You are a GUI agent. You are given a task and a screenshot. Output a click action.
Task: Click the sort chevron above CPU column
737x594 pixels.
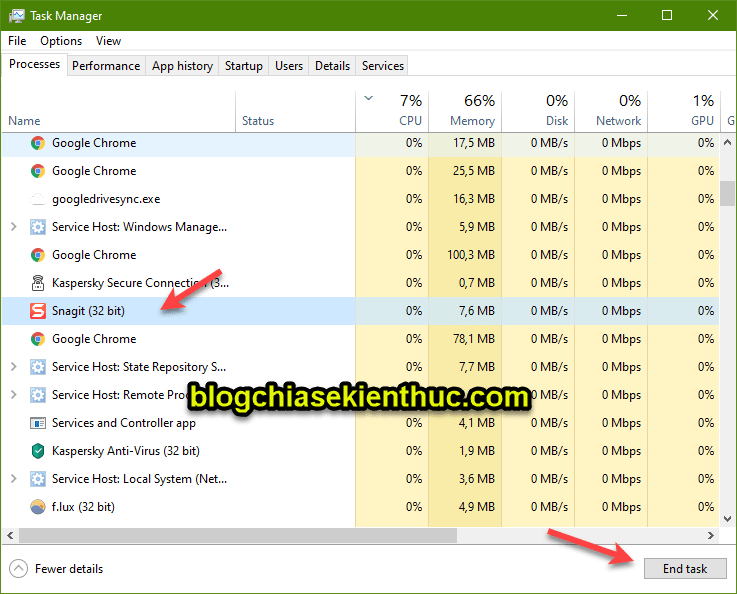(369, 98)
